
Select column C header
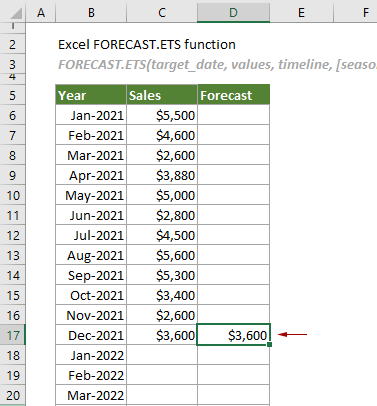coord(162,13)
